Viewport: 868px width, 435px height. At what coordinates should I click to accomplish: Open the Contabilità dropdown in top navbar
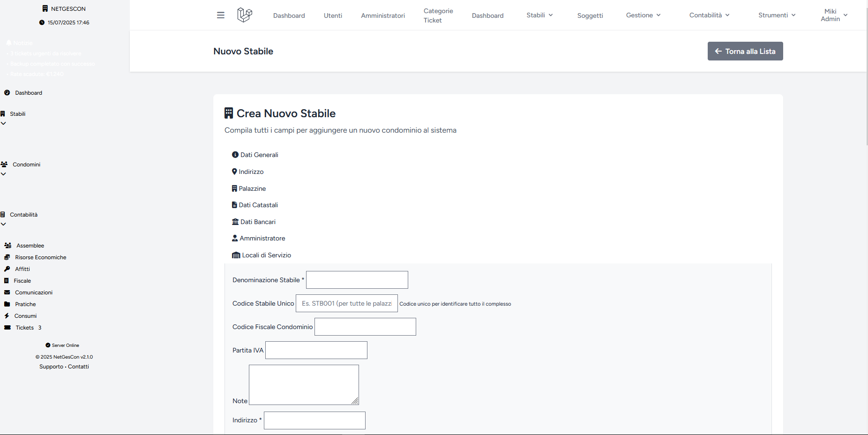tap(710, 15)
